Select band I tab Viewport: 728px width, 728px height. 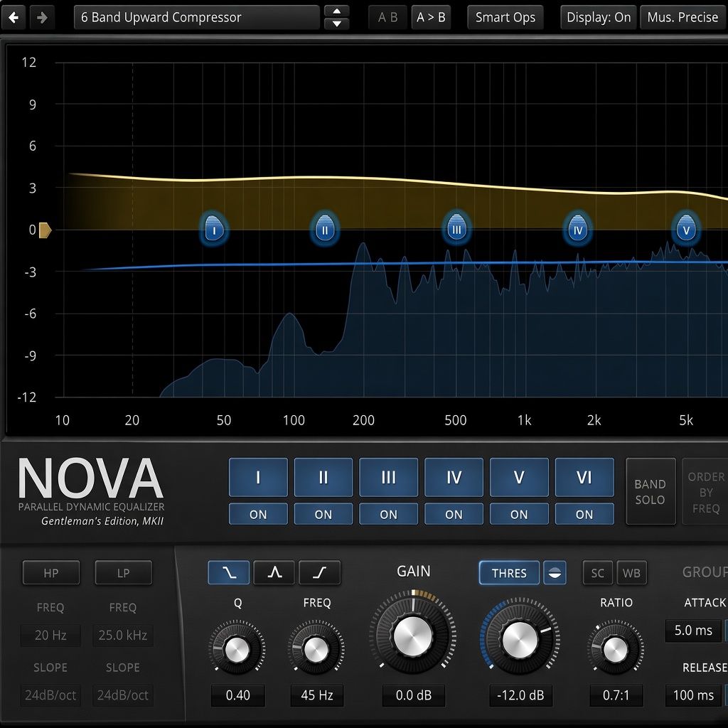[x=258, y=477]
